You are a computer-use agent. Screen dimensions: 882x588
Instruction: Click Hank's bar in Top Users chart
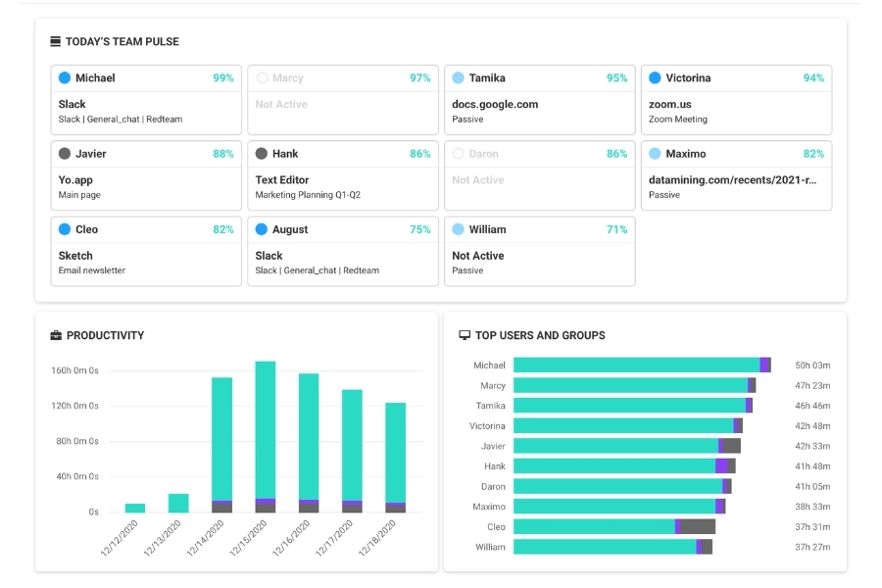point(624,466)
